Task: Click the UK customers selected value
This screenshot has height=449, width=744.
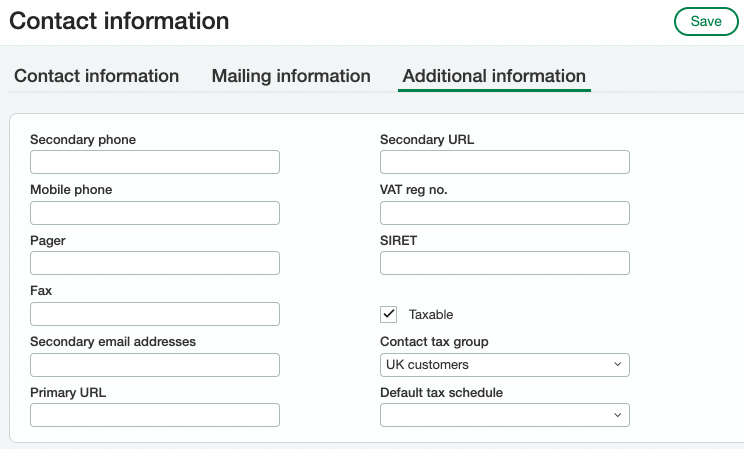Action: click(427, 365)
